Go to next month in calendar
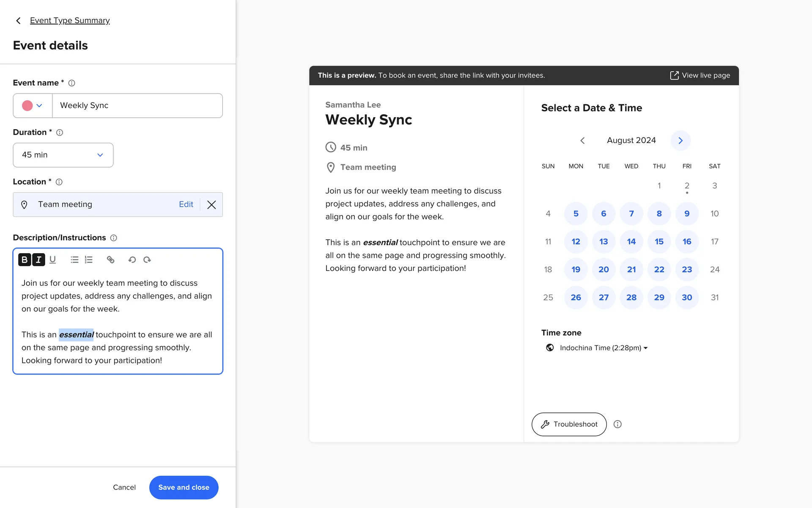The height and width of the screenshot is (508, 812). coord(680,141)
